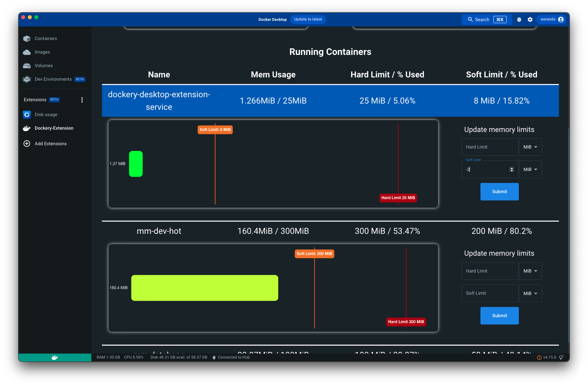Go to Containers in the sidebar
Image resolution: width=588 pixels, height=386 pixels.
[x=46, y=39]
